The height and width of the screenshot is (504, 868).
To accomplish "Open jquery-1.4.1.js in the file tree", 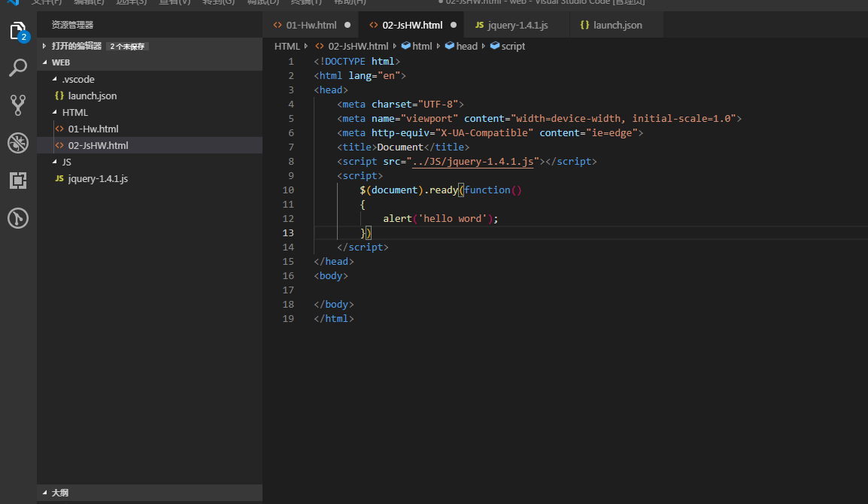I will tap(98, 178).
